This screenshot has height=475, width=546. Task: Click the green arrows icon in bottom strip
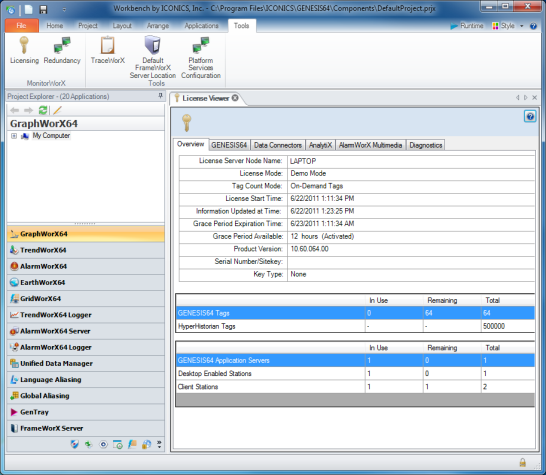89,444
